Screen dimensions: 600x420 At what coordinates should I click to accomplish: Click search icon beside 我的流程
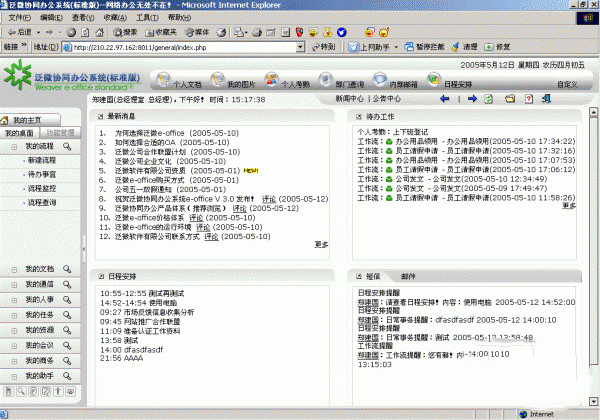click(x=68, y=147)
